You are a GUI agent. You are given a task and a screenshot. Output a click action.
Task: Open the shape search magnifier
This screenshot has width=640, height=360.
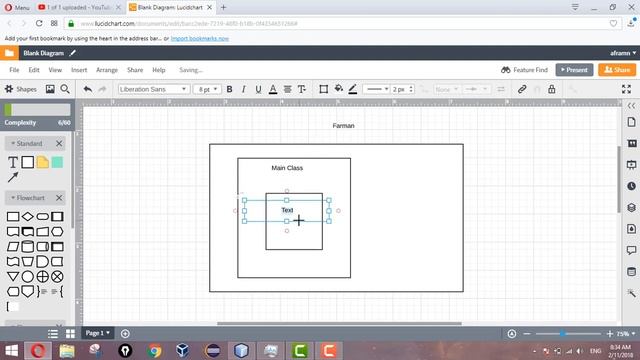65,89
